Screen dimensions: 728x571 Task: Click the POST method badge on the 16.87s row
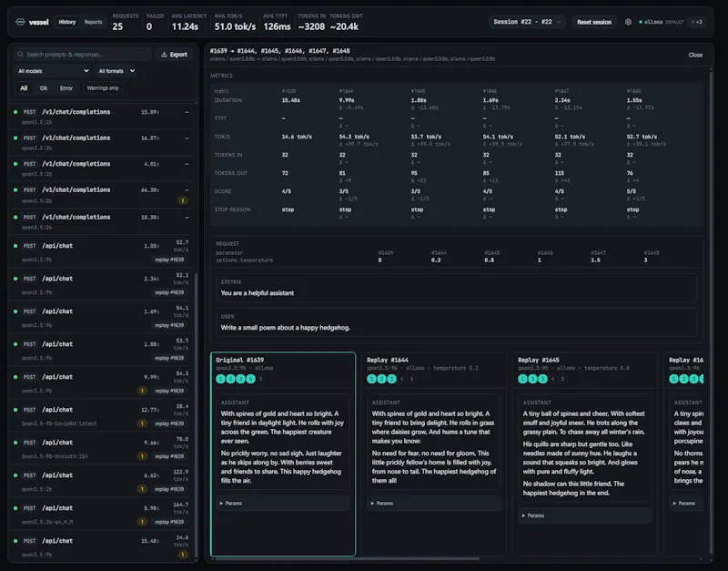click(29, 138)
